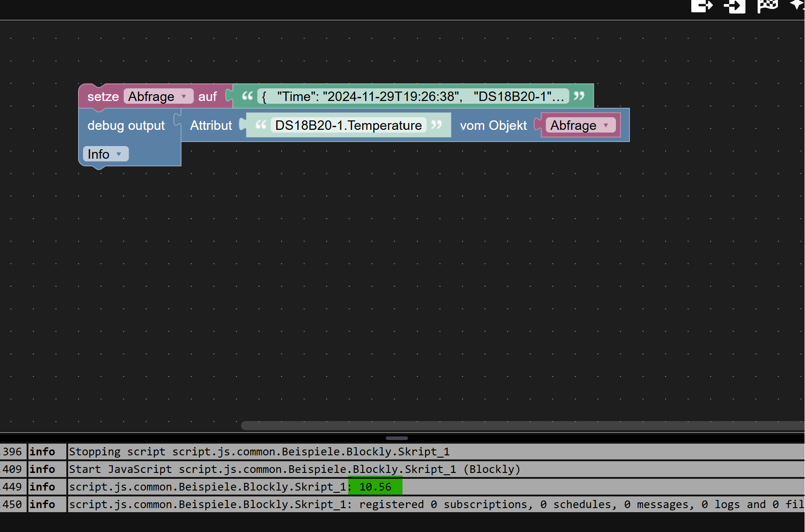Click the Stopping script log message
The width and height of the screenshot is (805, 532).
(x=259, y=452)
